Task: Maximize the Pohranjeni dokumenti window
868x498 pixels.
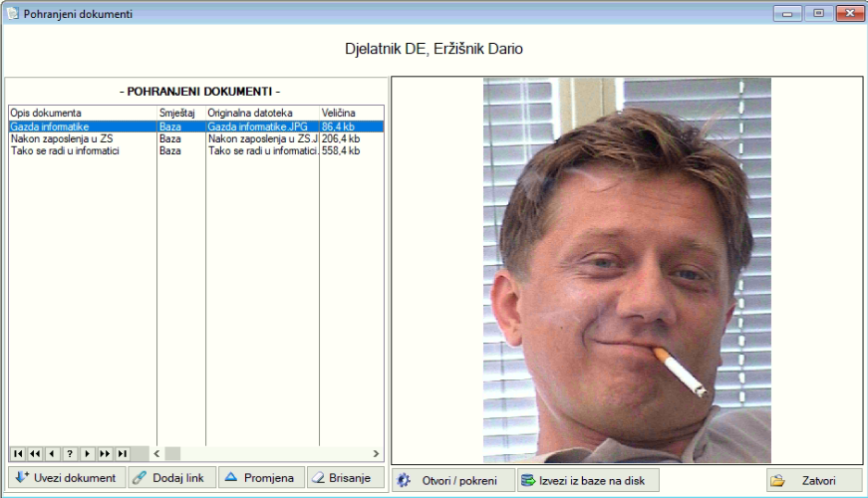Action: click(x=819, y=13)
